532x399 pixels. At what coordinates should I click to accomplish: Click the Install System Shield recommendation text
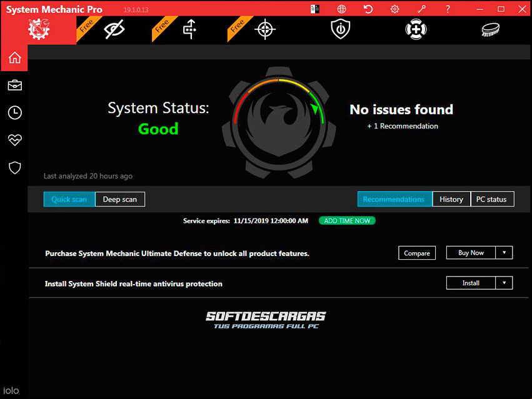tap(134, 283)
